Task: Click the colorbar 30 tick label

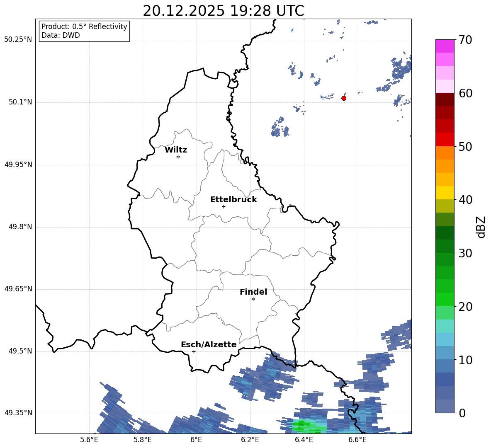Action: tap(465, 253)
